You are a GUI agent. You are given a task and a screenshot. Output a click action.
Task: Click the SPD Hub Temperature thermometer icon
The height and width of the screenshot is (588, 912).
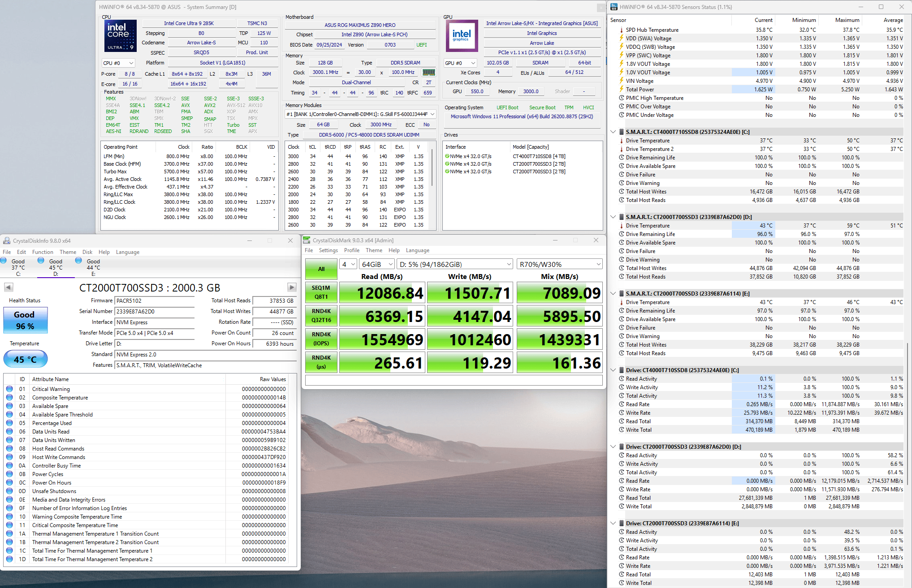(x=622, y=30)
